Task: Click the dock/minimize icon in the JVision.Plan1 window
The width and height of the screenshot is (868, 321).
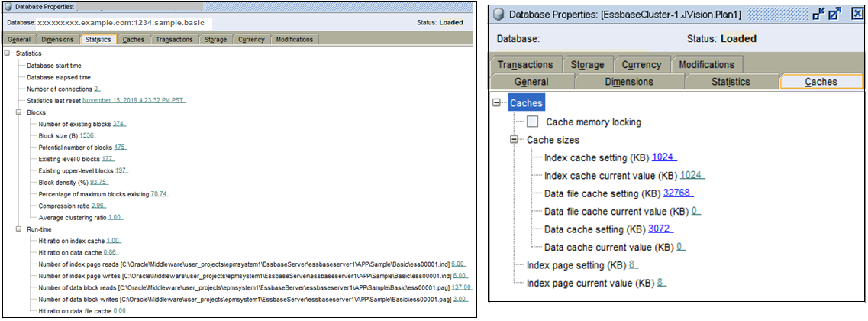Action: tap(818, 15)
